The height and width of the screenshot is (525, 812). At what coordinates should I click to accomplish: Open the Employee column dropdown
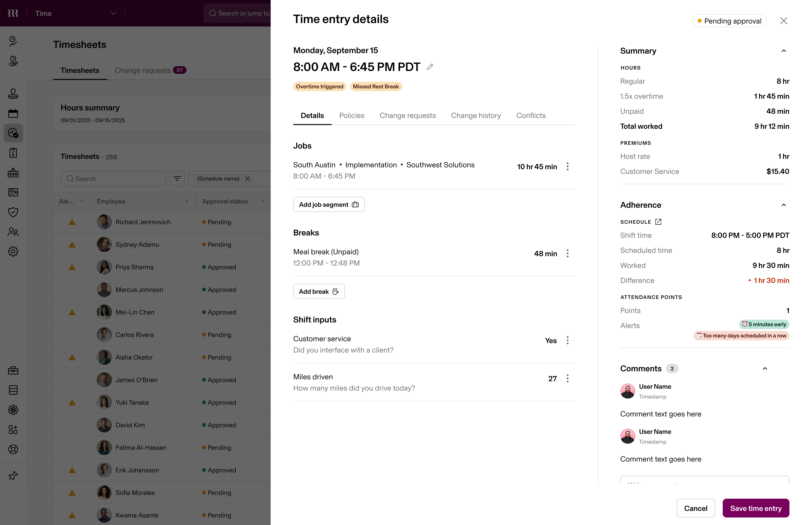point(187,201)
